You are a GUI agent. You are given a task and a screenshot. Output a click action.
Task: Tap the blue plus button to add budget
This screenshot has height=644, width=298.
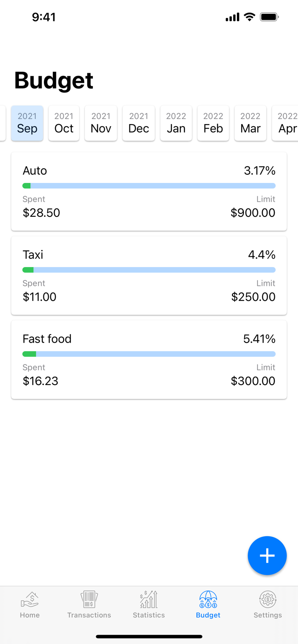click(x=267, y=555)
